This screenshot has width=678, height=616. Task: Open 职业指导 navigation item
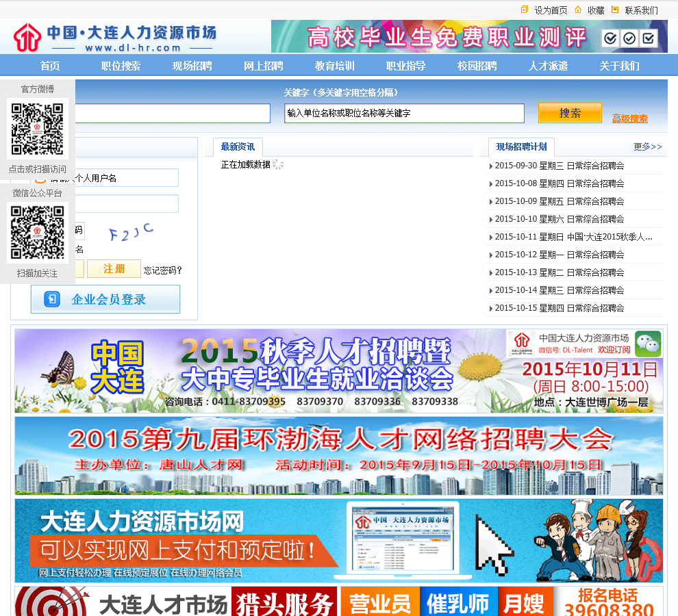click(405, 66)
